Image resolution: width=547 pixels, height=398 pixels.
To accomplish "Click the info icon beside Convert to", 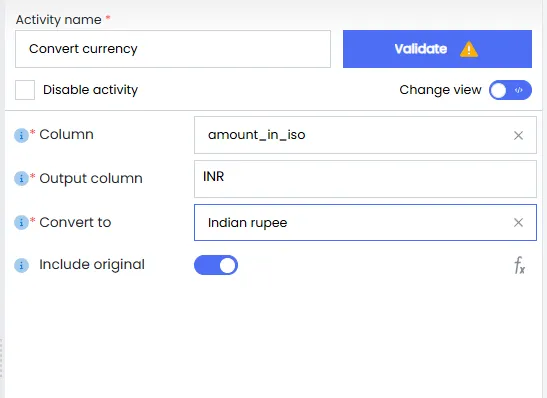I will coord(21,222).
